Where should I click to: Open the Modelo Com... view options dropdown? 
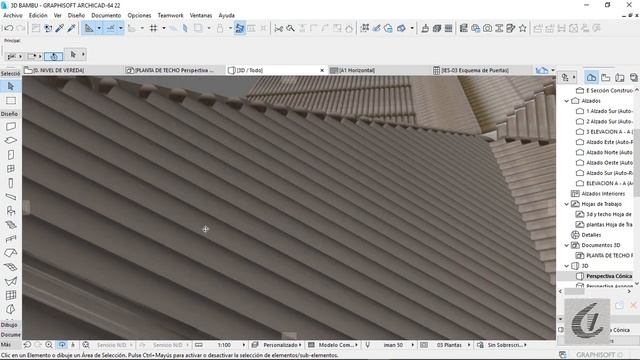[x=333, y=345]
